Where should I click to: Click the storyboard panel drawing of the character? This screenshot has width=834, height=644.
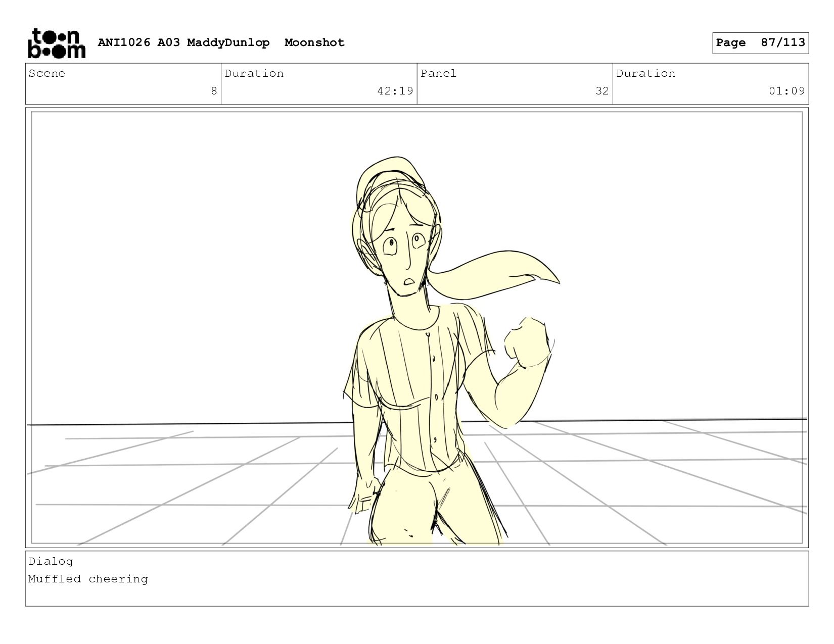417,327
